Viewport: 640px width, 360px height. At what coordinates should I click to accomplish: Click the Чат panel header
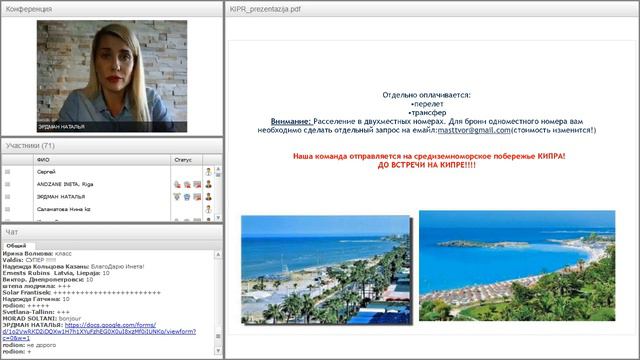pos(112,232)
